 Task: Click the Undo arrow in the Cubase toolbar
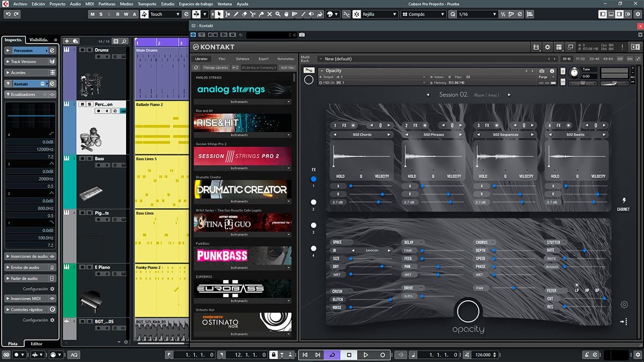click(8, 14)
